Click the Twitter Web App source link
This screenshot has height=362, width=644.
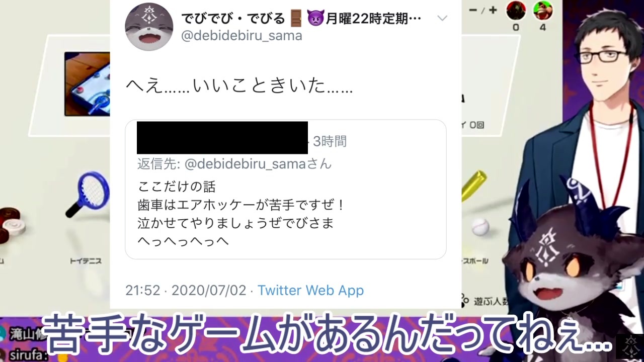[x=310, y=290]
